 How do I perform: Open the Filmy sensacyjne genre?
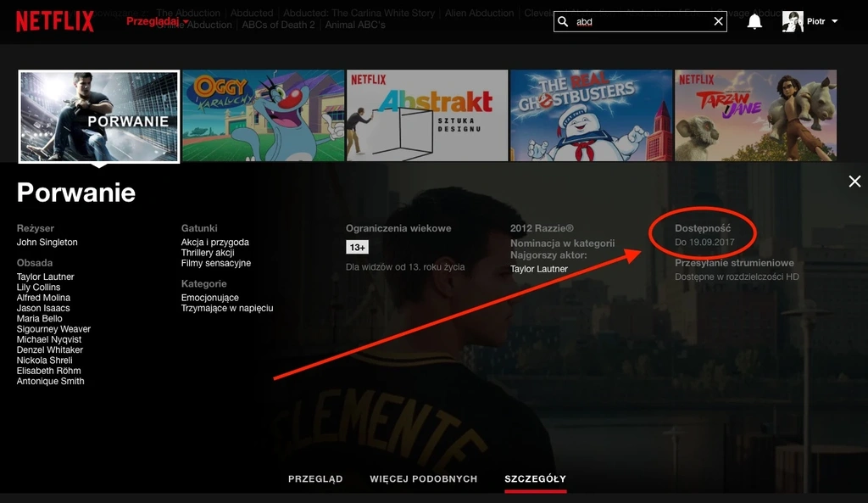point(216,263)
